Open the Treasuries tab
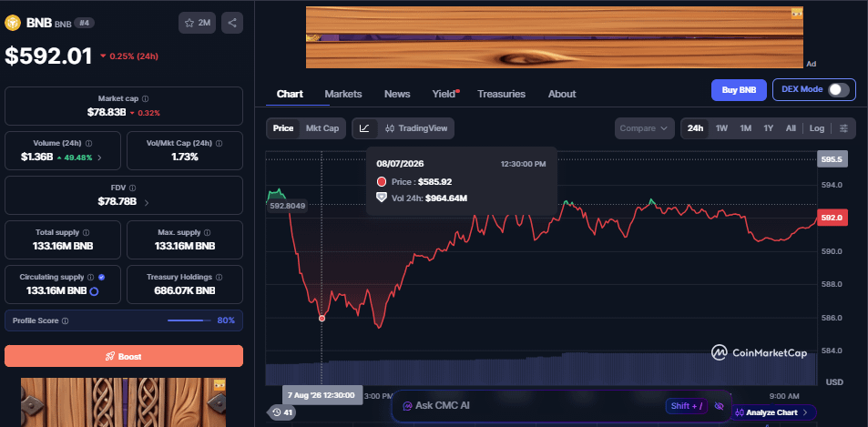This screenshot has height=427, width=868. click(x=502, y=94)
